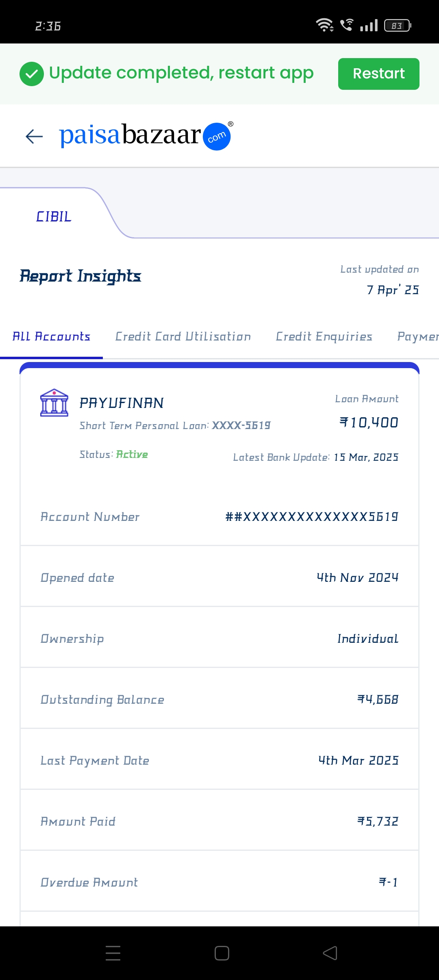
Task: Tap the battery indicator in status bar
Action: coord(397,26)
